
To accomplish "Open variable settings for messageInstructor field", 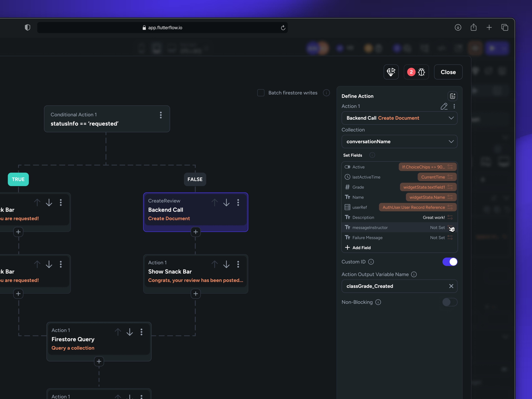I will [x=450, y=227].
